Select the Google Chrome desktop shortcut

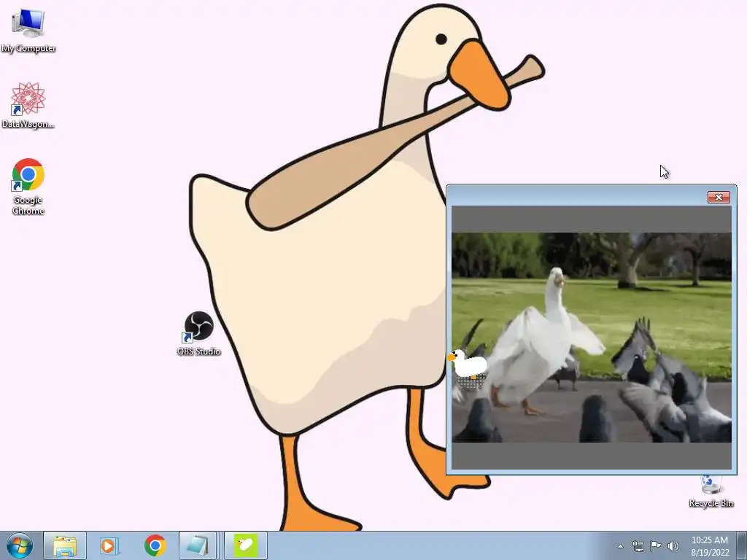(28, 186)
